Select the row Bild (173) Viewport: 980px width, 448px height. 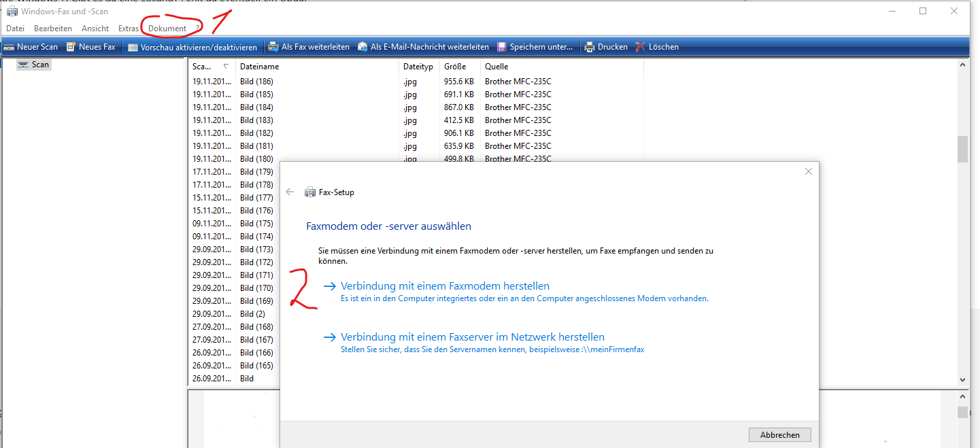[x=234, y=249]
